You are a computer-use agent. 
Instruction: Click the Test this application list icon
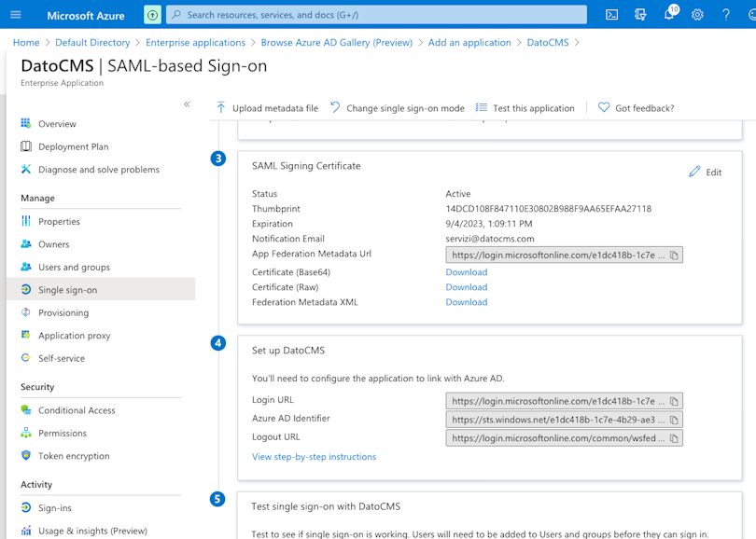point(482,107)
